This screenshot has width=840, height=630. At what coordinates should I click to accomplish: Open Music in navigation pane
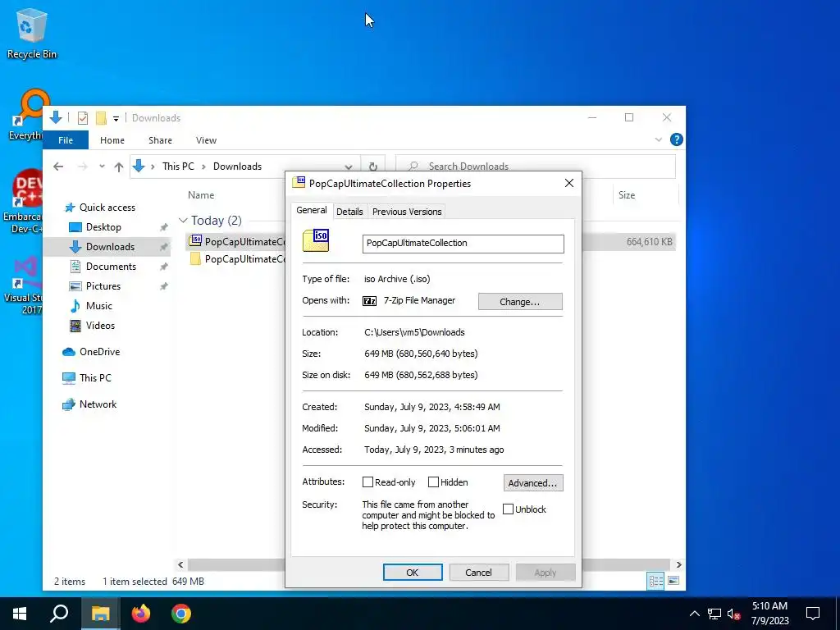click(x=99, y=306)
